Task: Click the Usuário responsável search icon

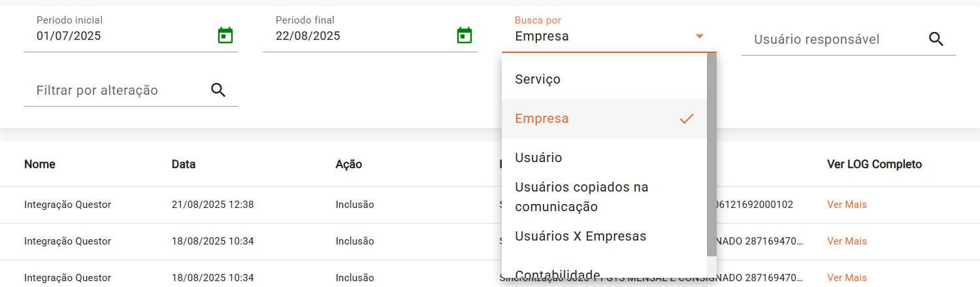Action: click(x=936, y=39)
